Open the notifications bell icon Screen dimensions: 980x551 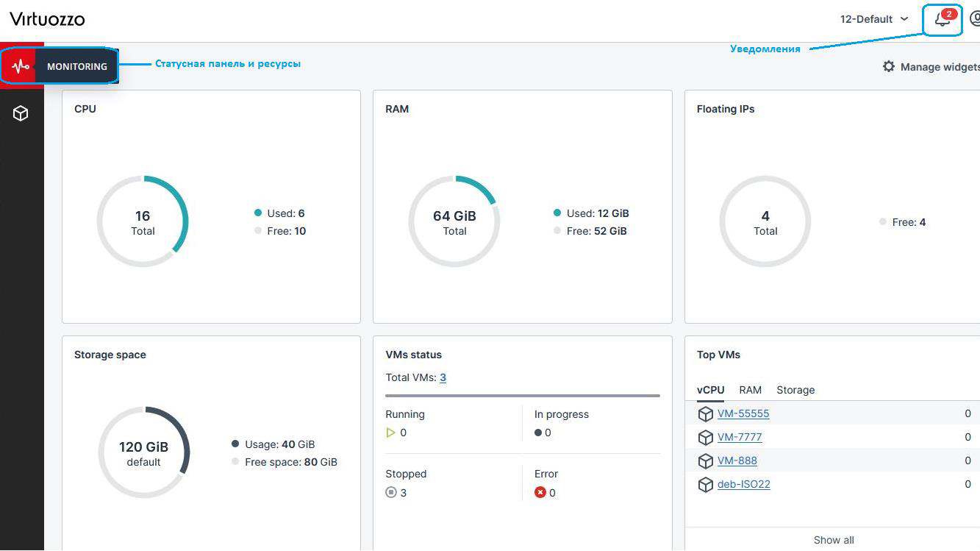pyautogui.click(x=942, y=20)
